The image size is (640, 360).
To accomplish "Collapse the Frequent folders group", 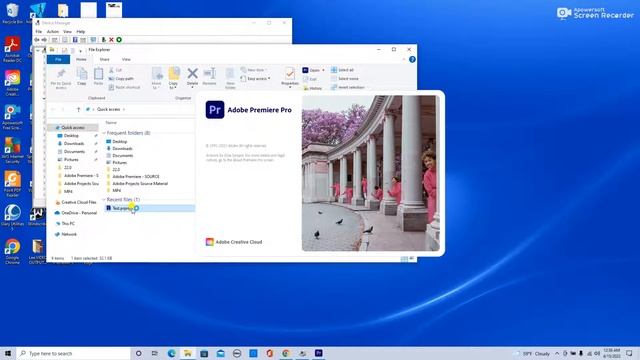I will coord(104,133).
